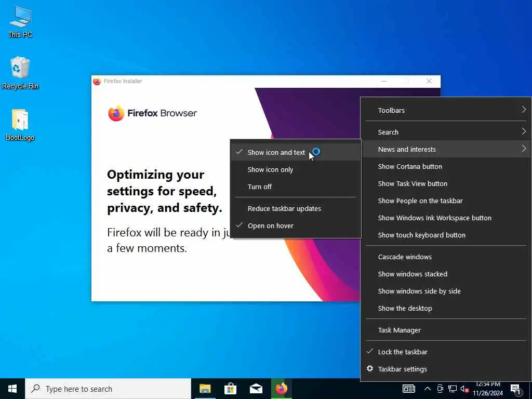Open Microsoft Store from the taskbar
This screenshot has height=399, width=532.
tap(230, 389)
